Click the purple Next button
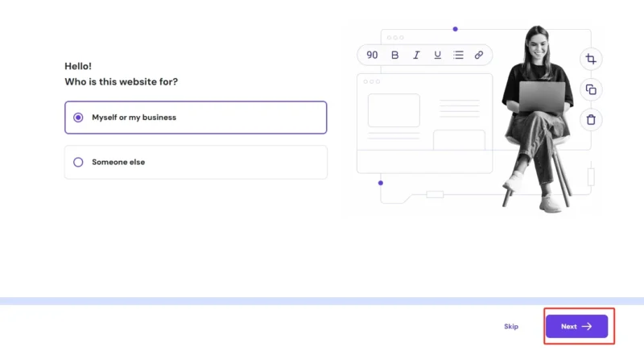The image size is (644, 355). pos(576,326)
